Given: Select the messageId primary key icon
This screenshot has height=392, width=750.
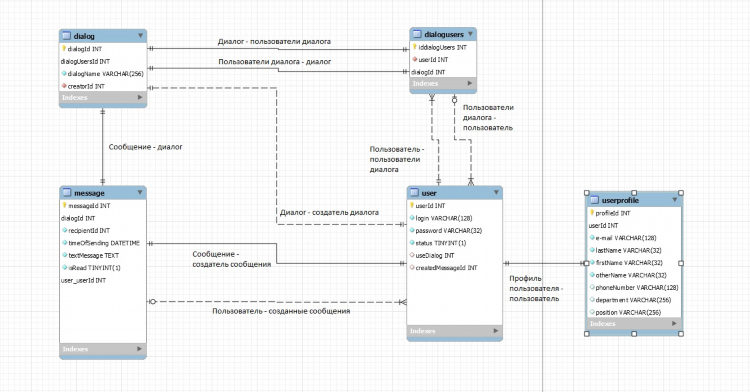Looking at the screenshot, I should click(x=64, y=205).
